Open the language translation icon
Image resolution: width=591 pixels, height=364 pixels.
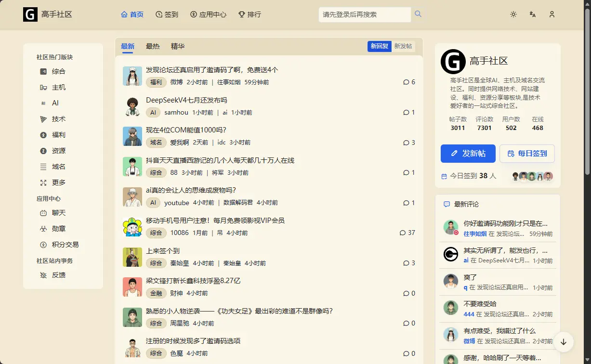click(533, 14)
